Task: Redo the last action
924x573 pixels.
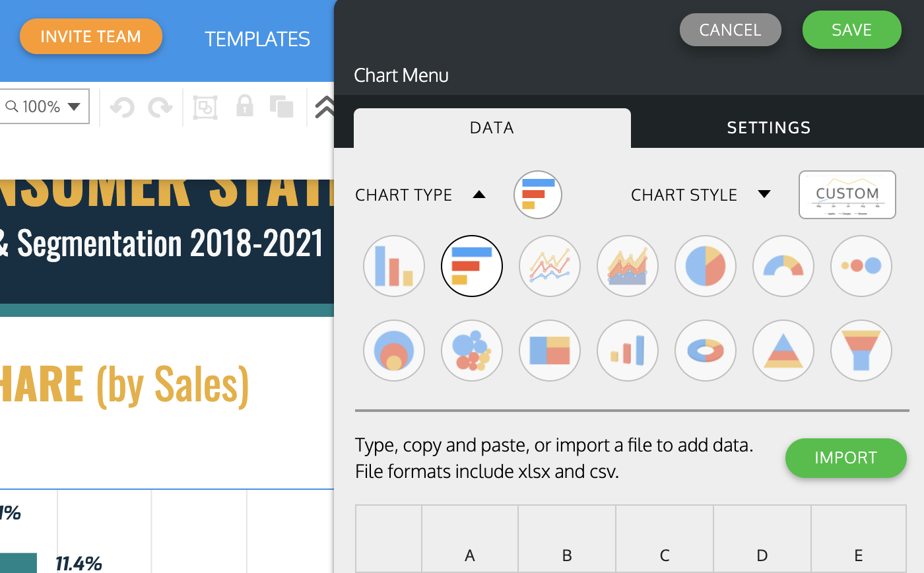Action: click(x=160, y=106)
